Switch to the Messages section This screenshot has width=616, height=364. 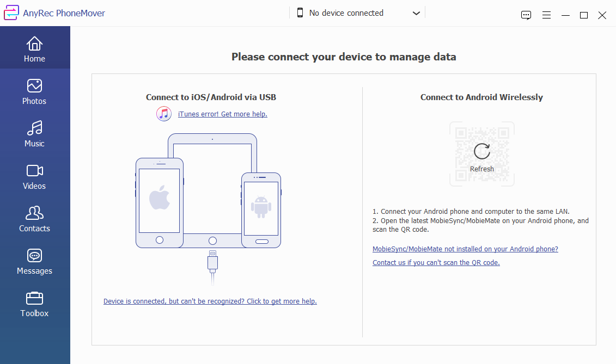pos(34,262)
